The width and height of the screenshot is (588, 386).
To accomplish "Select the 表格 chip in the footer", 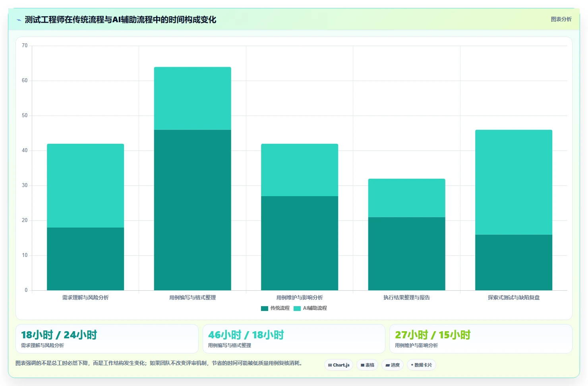I will tap(367, 365).
